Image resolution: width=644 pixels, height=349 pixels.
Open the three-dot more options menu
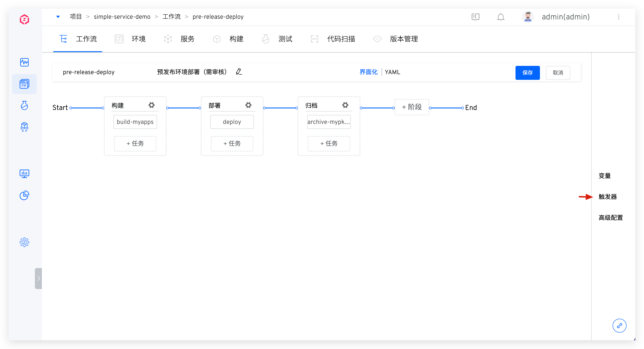pos(618,17)
